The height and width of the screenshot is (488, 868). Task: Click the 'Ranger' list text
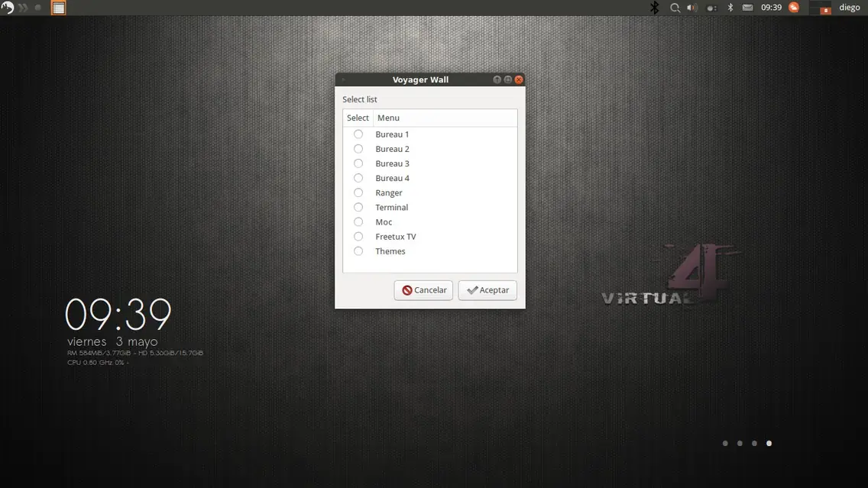point(389,193)
